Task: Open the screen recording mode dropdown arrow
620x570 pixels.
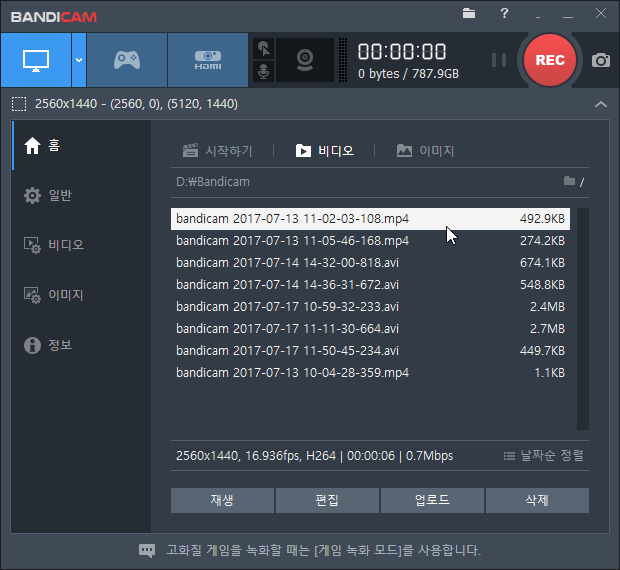Action: tap(79, 60)
